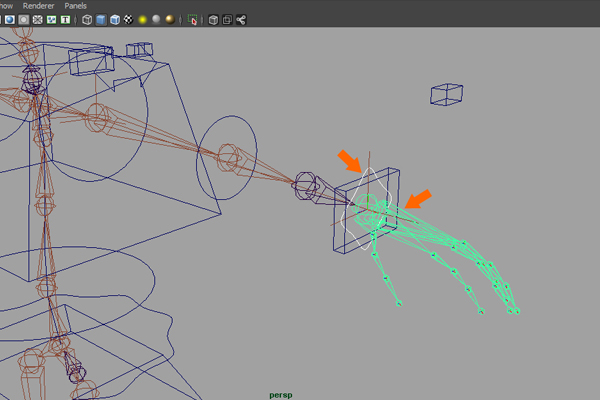The image size is (600, 400).
Task: Enable textured display checker sphere icon
Action: tap(129, 20)
